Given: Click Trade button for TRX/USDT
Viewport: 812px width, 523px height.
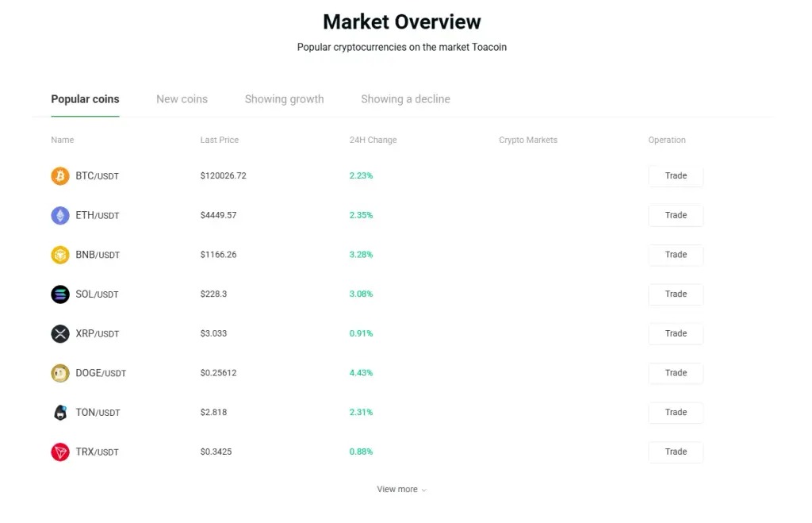Looking at the screenshot, I should [x=676, y=452].
